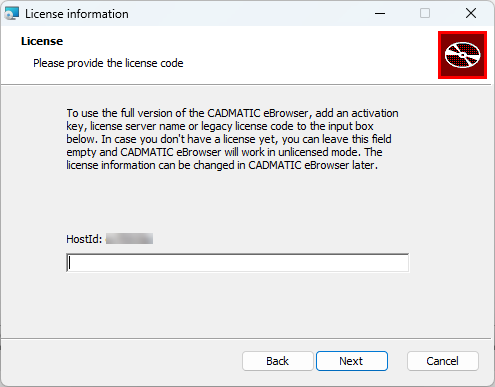Viewport: 495px width, 387px height.
Task: Click the HostId label
Action: (84, 239)
